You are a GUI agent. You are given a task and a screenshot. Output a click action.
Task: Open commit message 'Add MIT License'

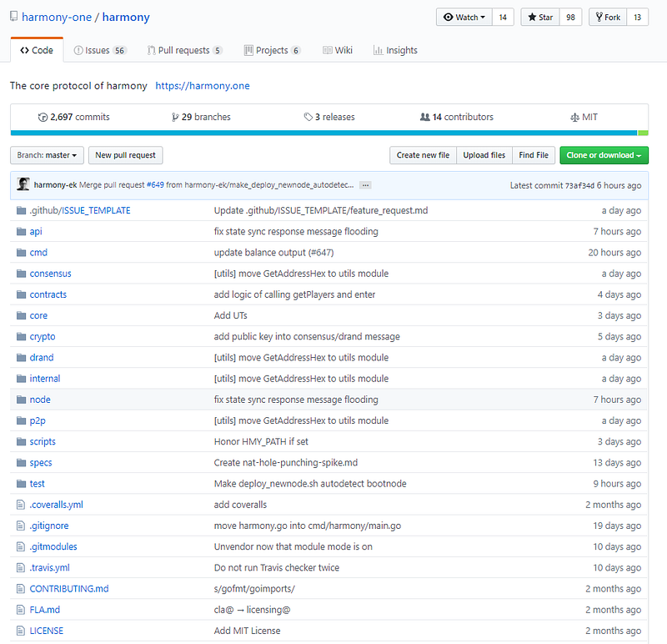[247, 631]
